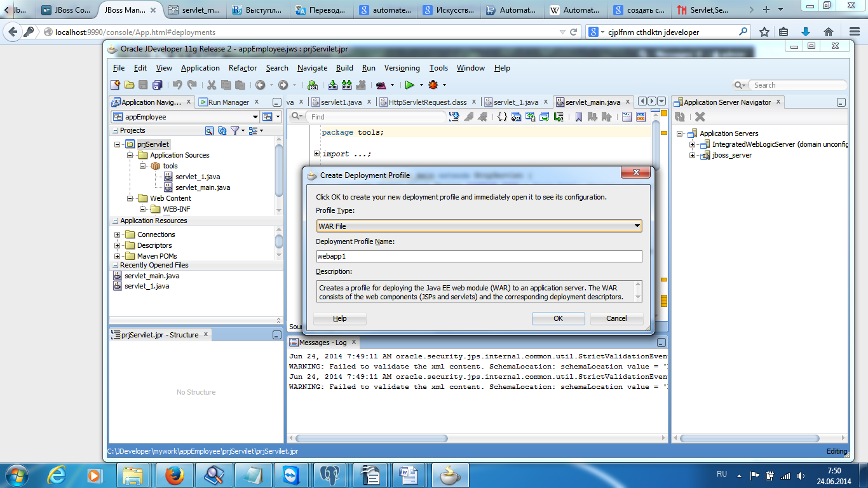Screen dimensions: 868x488
Task: Click the Paste clipboard icon
Action: pos(240,85)
